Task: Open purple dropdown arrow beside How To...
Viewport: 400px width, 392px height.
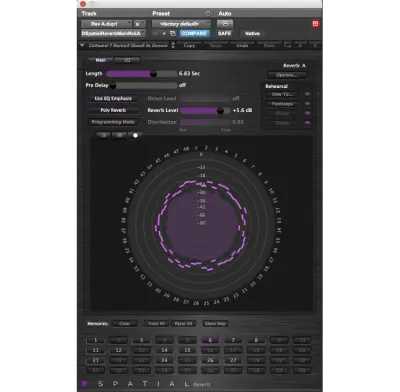Action: coord(307,94)
